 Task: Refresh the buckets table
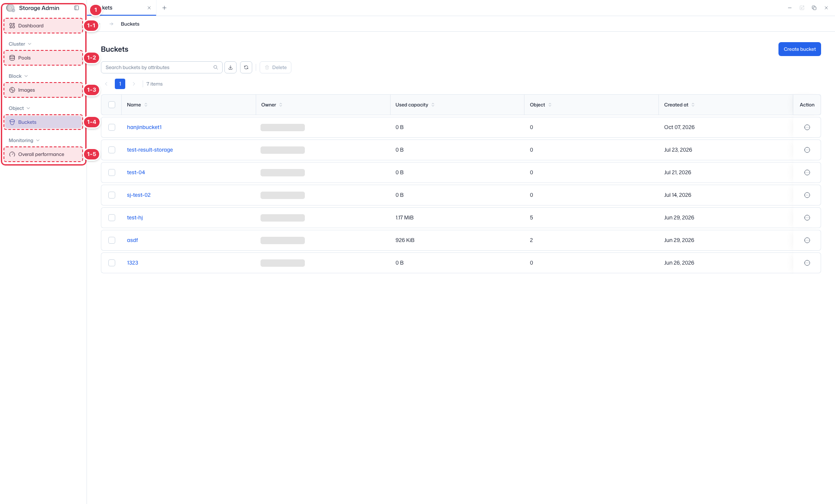point(246,67)
